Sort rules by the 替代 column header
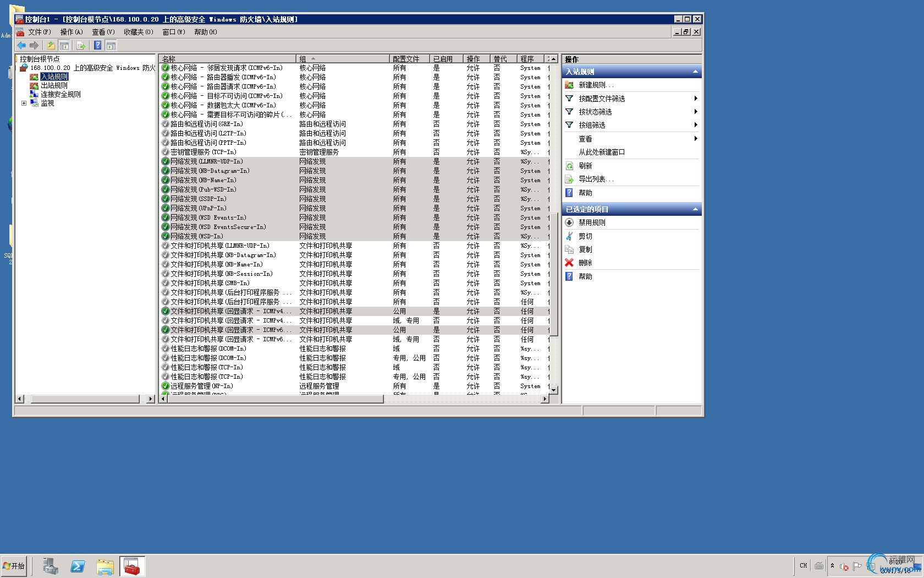Viewport: 924px width, 578px height. 504,59
